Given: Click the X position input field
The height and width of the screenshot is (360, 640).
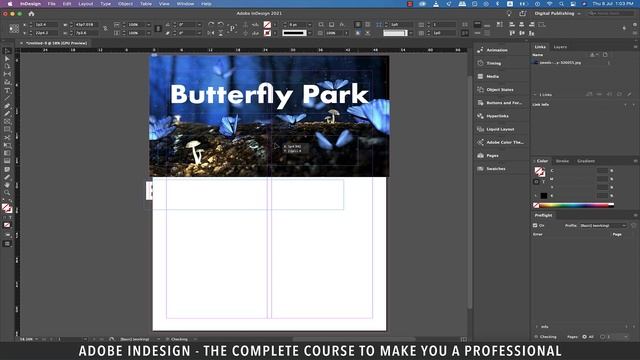Looking at the screenshot, I should (x=46, y=24).
